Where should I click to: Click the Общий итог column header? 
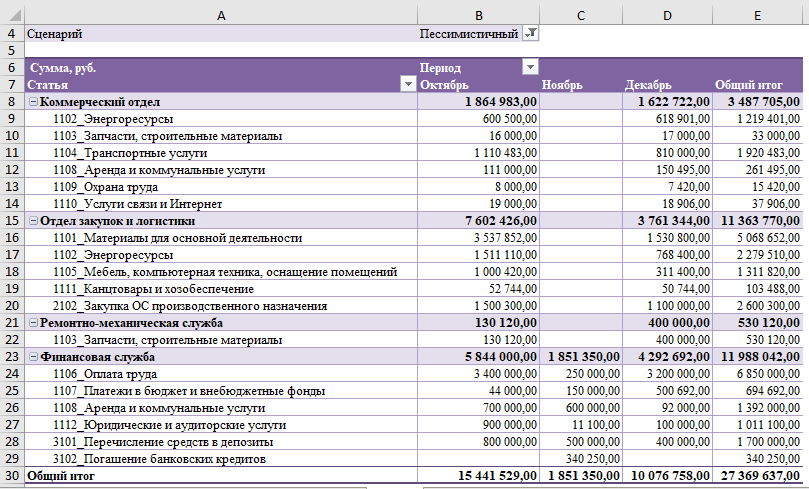(757, 85)
